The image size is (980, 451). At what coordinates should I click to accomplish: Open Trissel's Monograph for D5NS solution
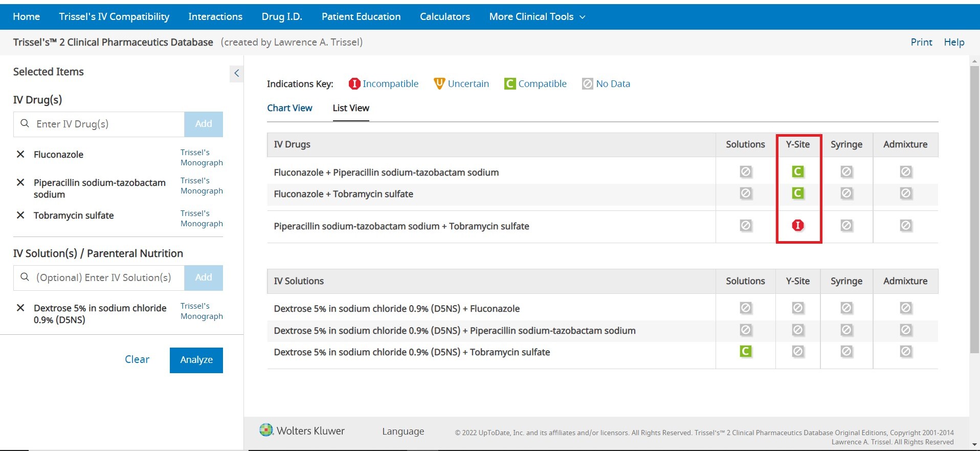(x=202, y=311)
